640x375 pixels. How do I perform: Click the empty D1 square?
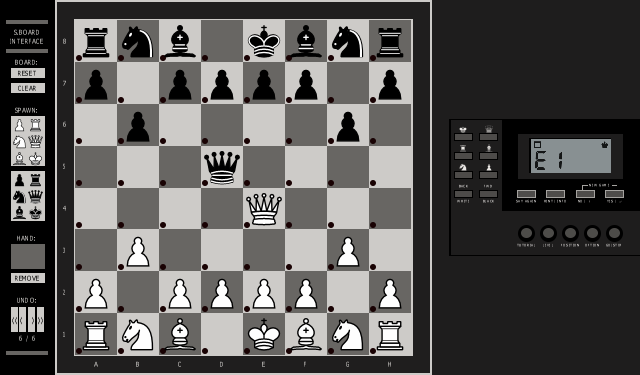[222, 335]
